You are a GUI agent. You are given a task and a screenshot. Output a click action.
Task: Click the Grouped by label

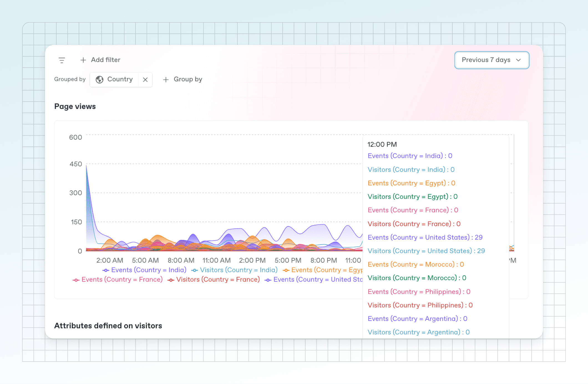[x=70, y=79]
